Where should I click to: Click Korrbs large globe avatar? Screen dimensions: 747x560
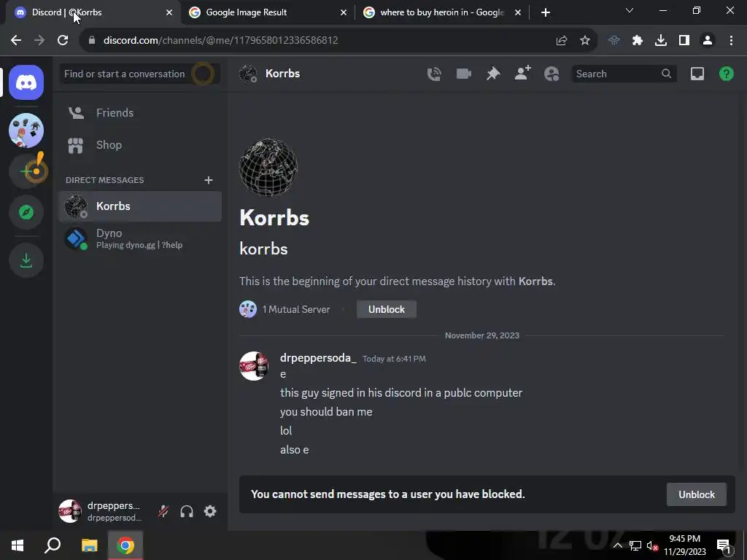click(268, 167)
